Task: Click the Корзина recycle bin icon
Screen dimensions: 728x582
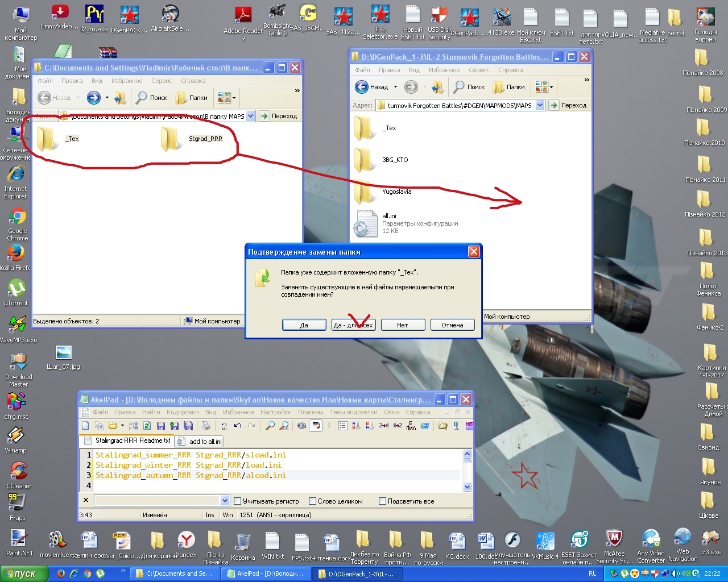Action: click(243, 546)
